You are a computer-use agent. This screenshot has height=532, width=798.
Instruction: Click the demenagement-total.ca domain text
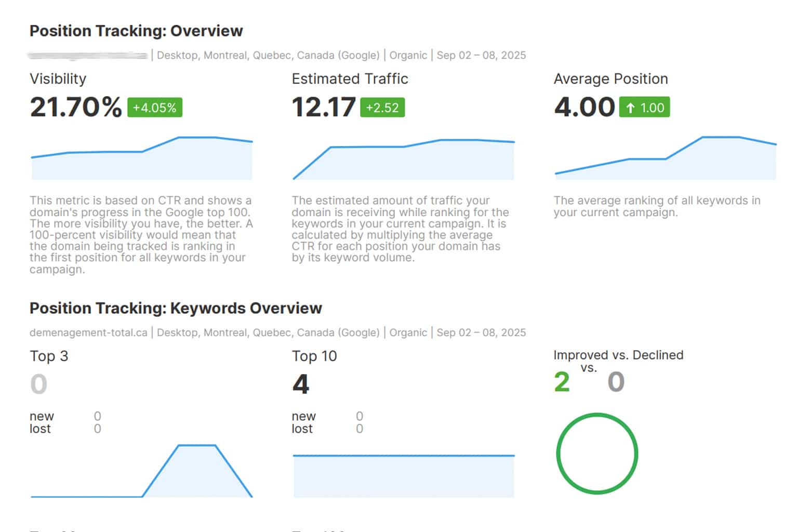(88, 332)
